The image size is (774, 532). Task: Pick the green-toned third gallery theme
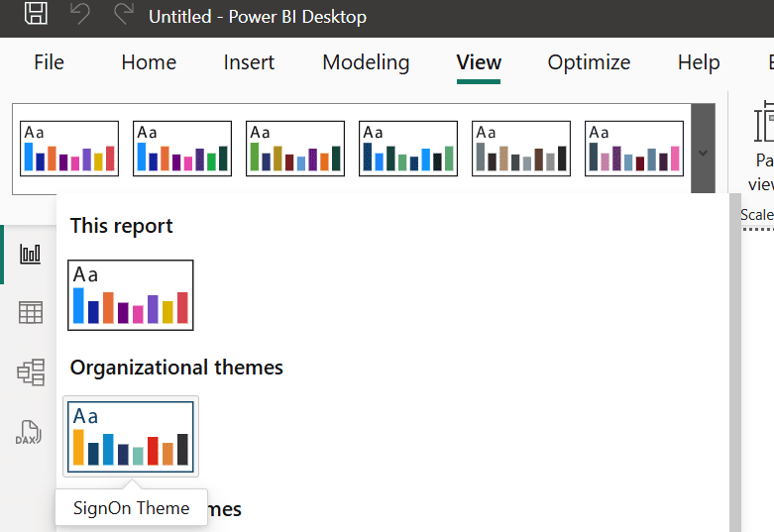(x=295, y=149)
